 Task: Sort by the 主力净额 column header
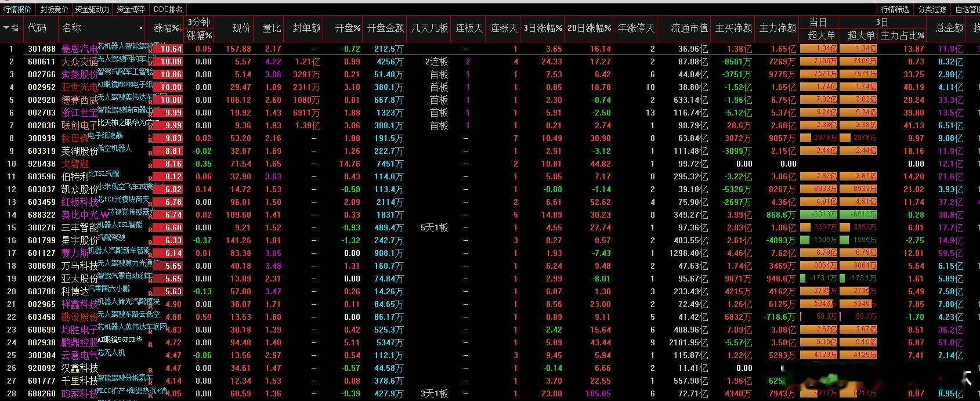pos(778,28)
